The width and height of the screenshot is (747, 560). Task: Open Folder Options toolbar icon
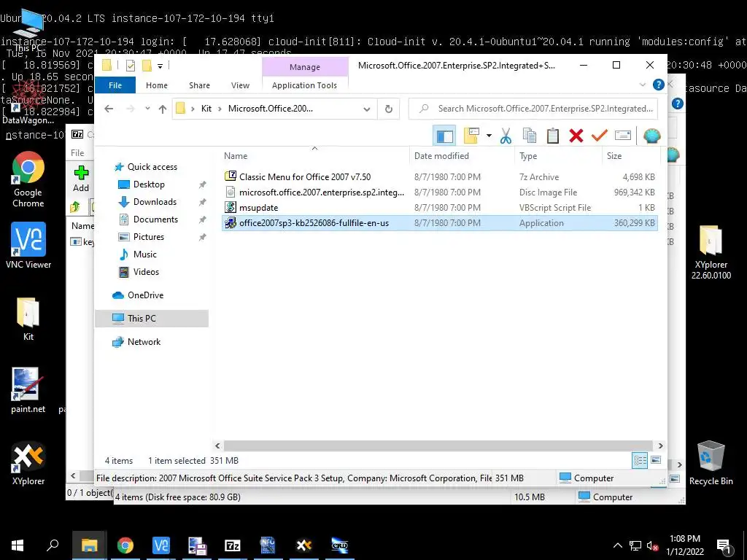click(471, 136)
